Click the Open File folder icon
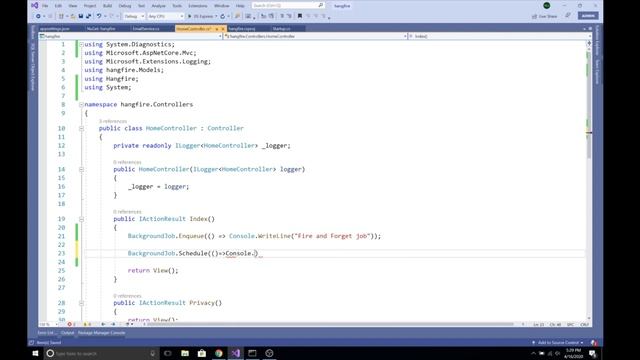 [x=73, y=16]
